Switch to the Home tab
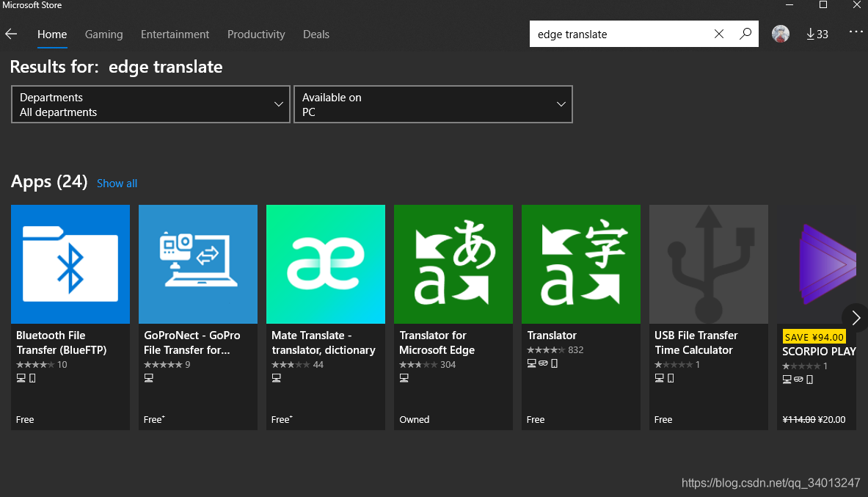This screenshot has height=497, width=868. click(52, 35)
